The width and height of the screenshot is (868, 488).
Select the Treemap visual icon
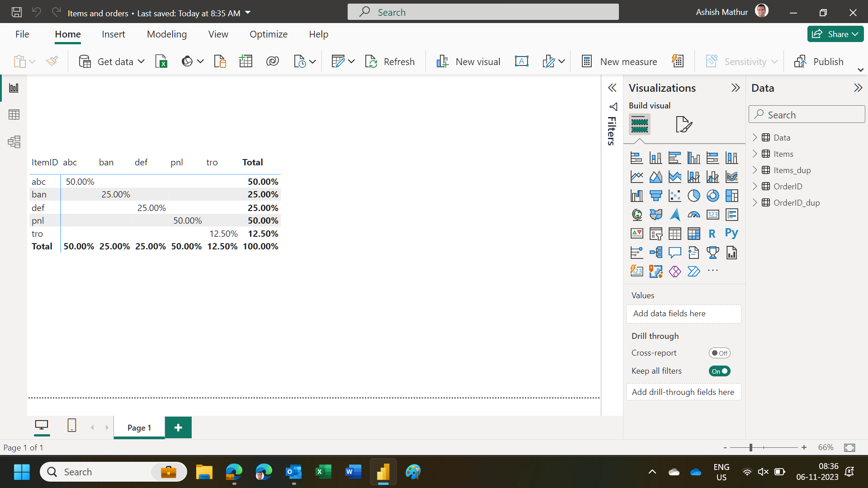[x=731, y=196]
